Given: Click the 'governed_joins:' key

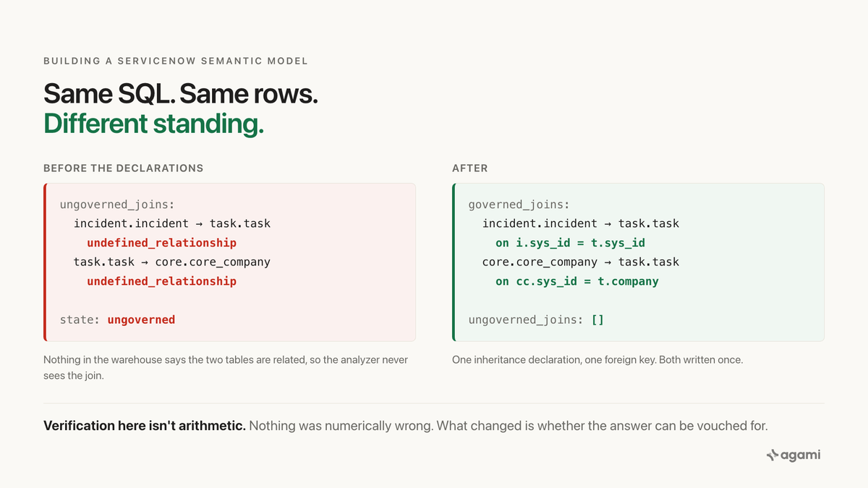Looking at the screenshot, I should click(x=519, y=205).
